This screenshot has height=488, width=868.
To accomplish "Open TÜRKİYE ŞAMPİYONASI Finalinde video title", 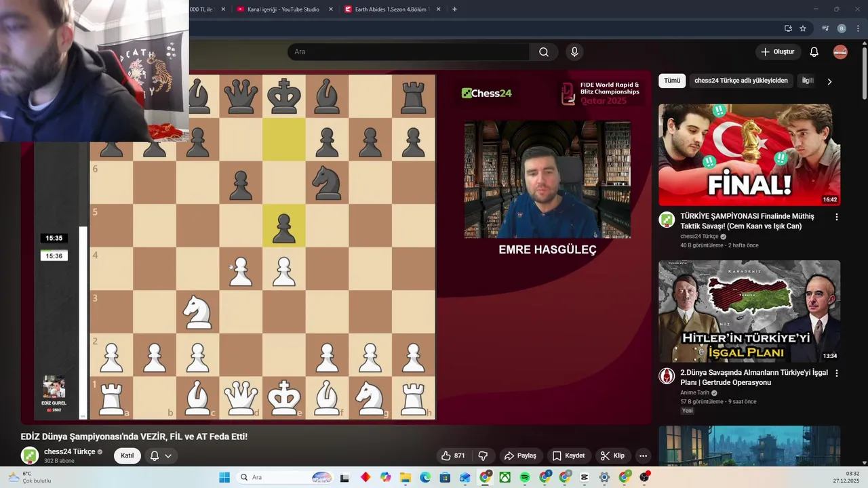I will coord(747,221).
